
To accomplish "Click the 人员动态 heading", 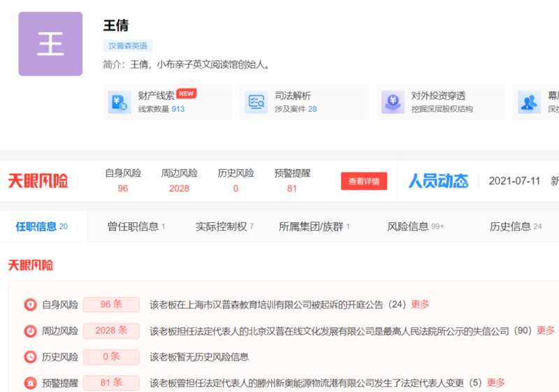I will coord(438,181).
